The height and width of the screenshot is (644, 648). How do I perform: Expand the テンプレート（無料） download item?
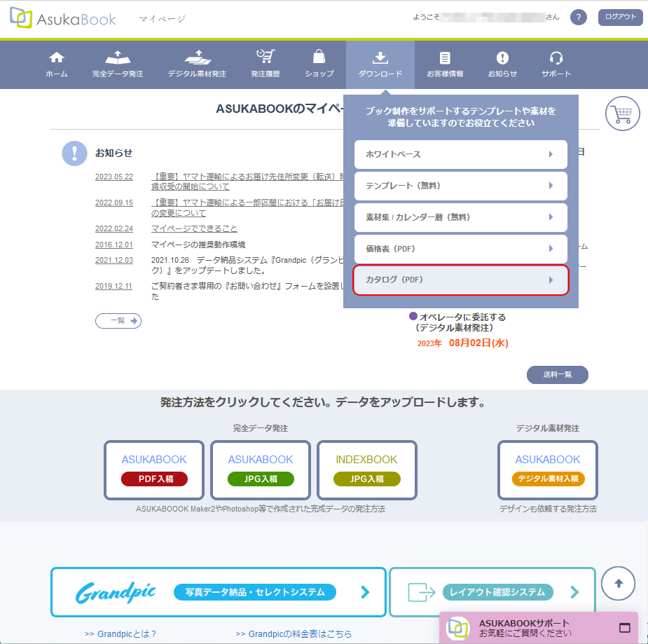tap(460, 186)
